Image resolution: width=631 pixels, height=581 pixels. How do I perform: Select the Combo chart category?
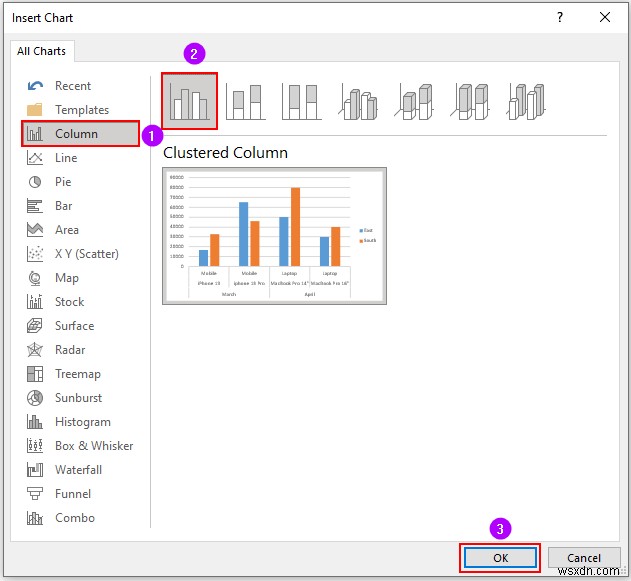pyautogui.click(x=80, y=518)
